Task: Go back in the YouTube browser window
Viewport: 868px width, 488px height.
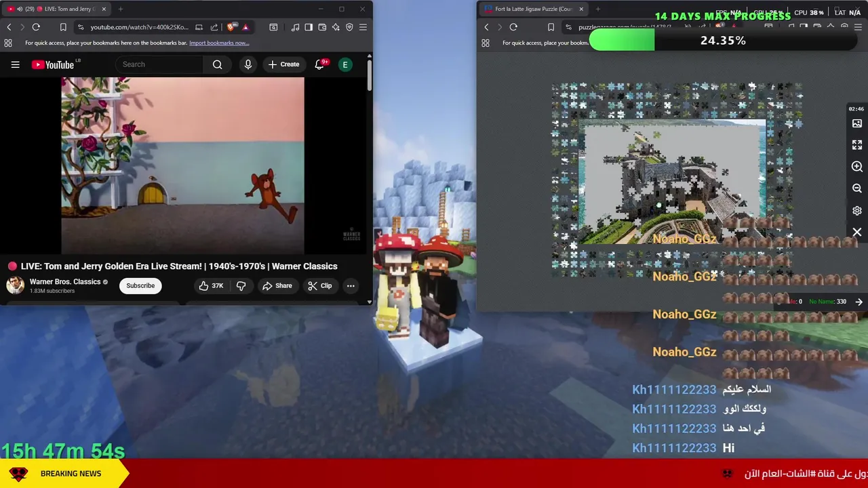Action: (9, 27)
